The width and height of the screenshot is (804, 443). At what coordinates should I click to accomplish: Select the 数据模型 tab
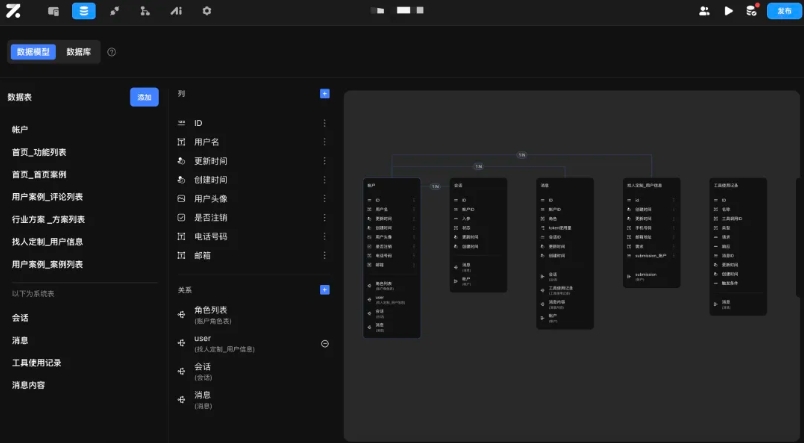pyautogui.click(x=33, y=52)
